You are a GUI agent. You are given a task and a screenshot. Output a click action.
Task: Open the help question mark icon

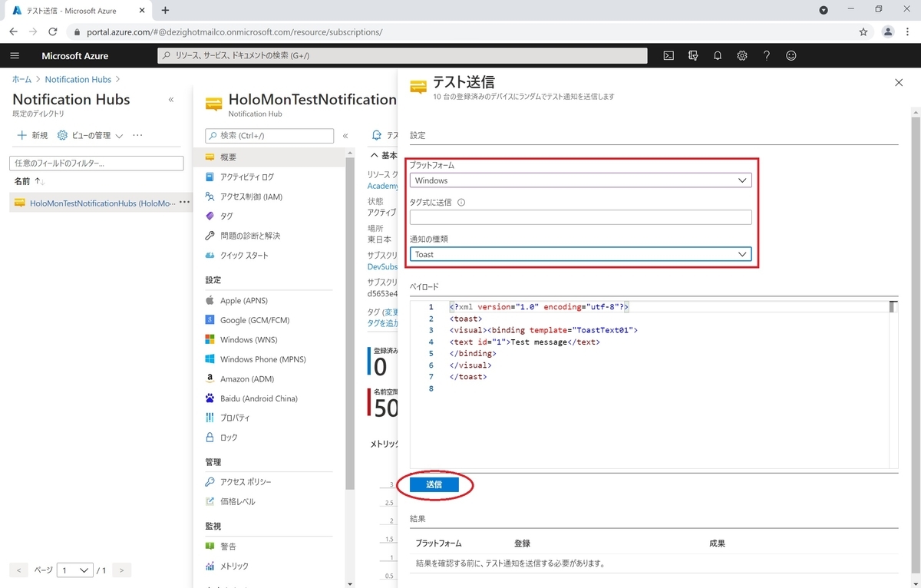coord(767,56)
